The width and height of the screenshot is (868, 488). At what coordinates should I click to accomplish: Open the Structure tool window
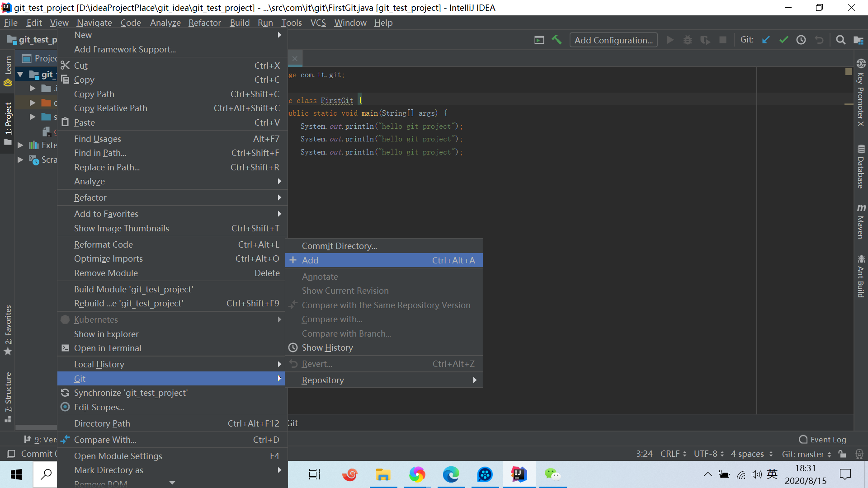pos(8,397)
